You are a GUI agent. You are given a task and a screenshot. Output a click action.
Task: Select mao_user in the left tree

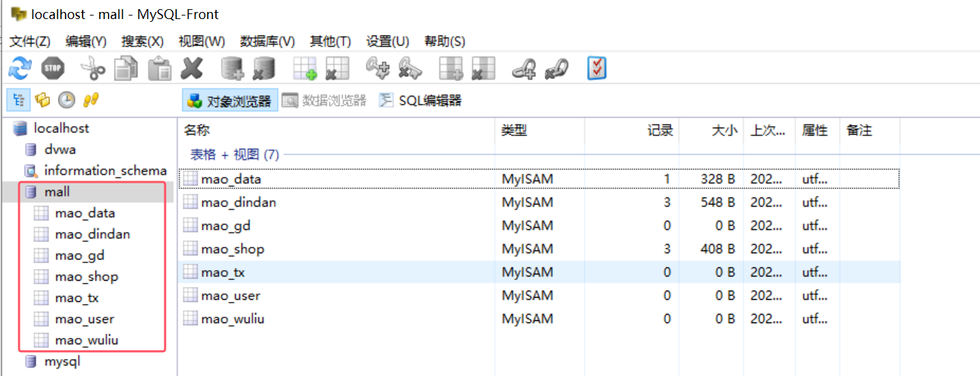pyautogui.click(x=85, y=319)
